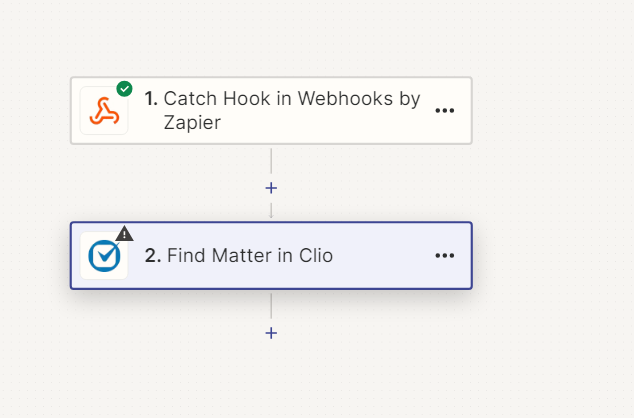
Task: Click the "1." step number label
Action: (x=151, y=99)
